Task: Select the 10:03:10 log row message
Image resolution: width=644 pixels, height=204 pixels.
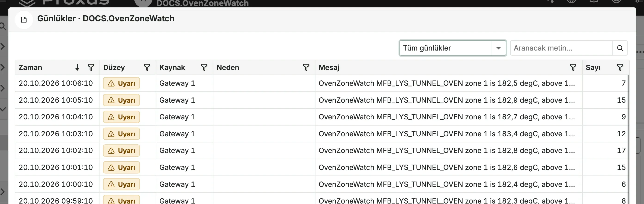Action: click(447, 134)
